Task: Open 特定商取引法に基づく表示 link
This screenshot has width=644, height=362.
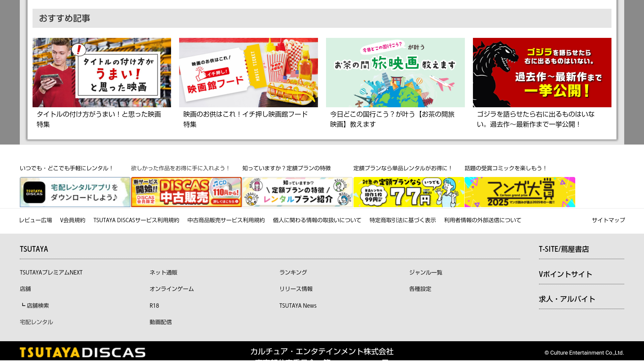Action: [x=402, y=220]
